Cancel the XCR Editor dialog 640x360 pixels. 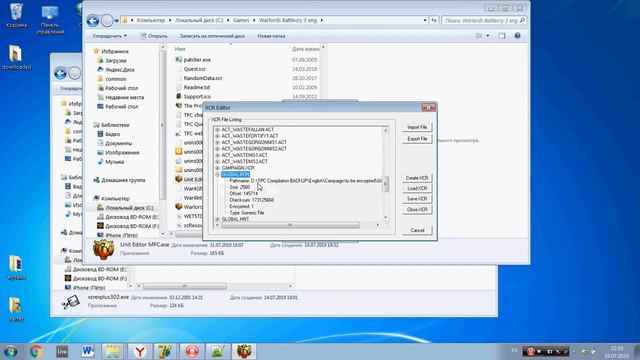[417, 230]
